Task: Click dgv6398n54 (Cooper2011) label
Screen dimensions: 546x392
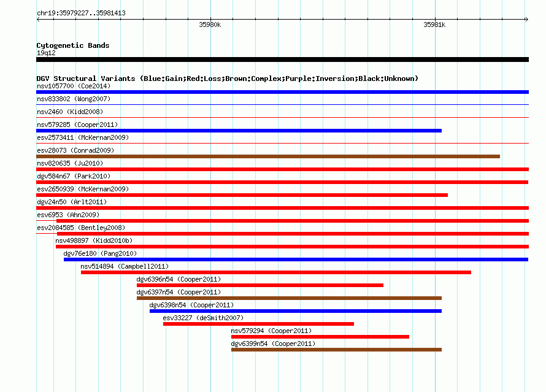Action: [x=191, y=305]
